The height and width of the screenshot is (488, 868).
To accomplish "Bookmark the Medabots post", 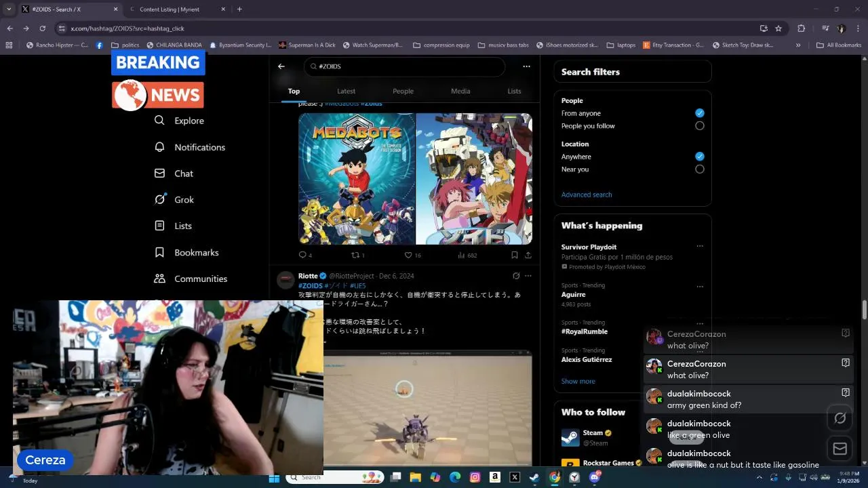I will pyautogui.click(x=515, y=255).
